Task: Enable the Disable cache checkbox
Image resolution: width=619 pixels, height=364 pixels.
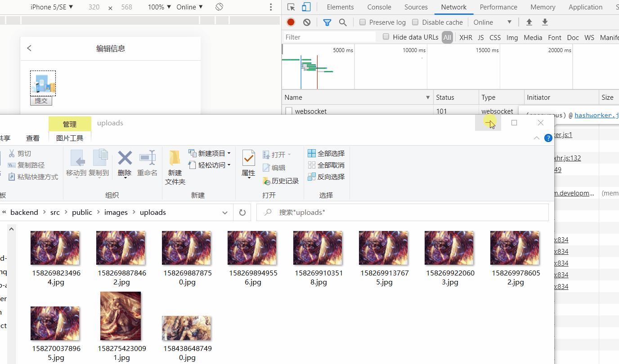Action: click(x=415, y=22)
